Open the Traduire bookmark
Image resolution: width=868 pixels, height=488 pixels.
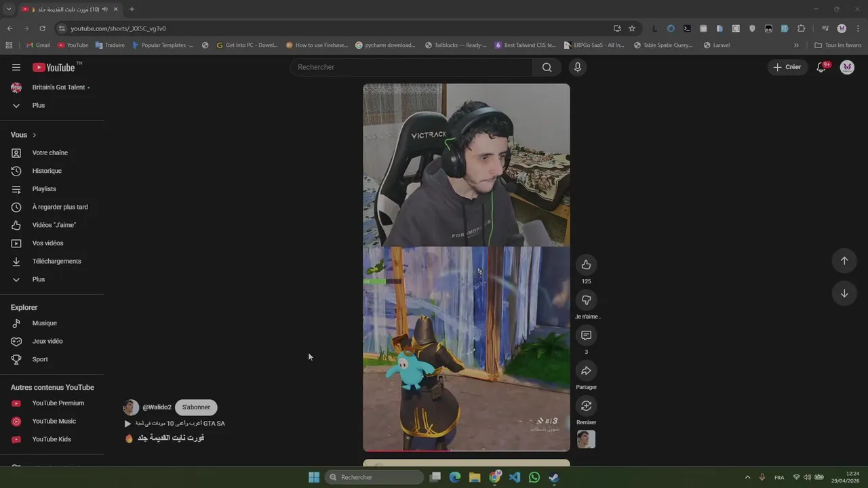pos(110,45)
